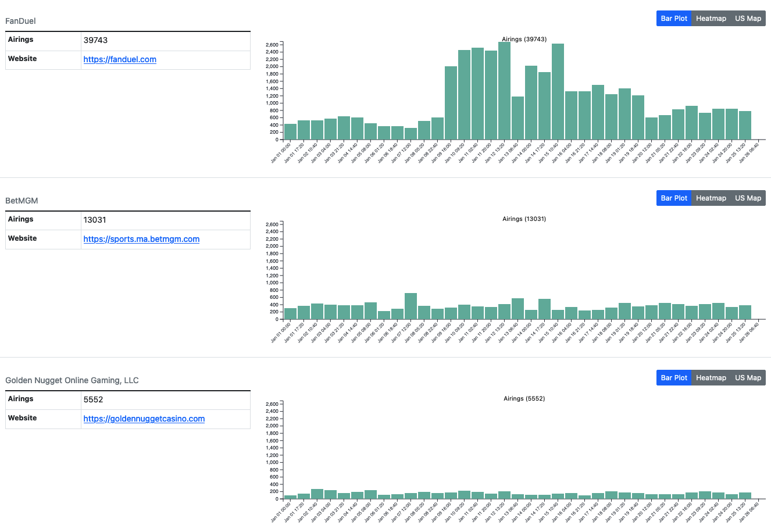Image resolution: width=771 pixels, height=532 pixels.
Task: Open the sports.ma.betmgm.com link
Action: (x=141, y=239)
